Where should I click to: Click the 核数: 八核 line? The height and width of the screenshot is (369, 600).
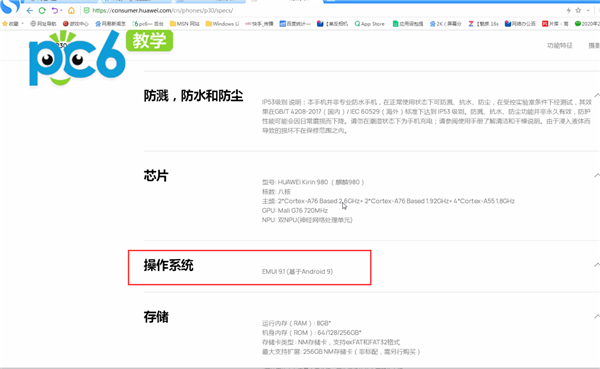[x=276, y=191]
